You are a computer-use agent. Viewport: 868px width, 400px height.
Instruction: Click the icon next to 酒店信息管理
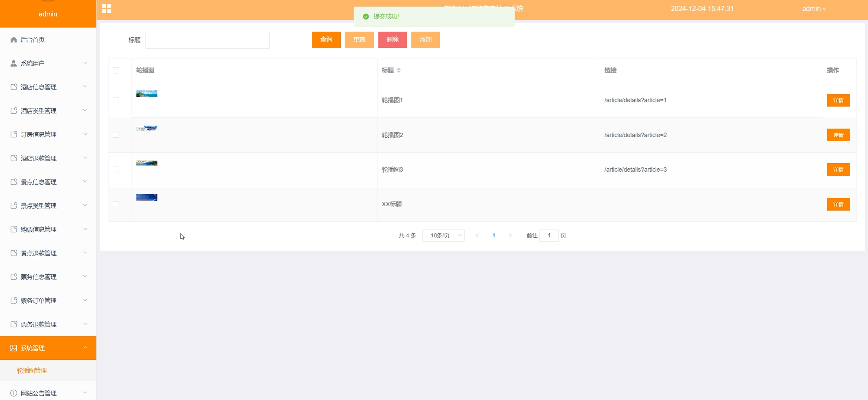point(14,87)
